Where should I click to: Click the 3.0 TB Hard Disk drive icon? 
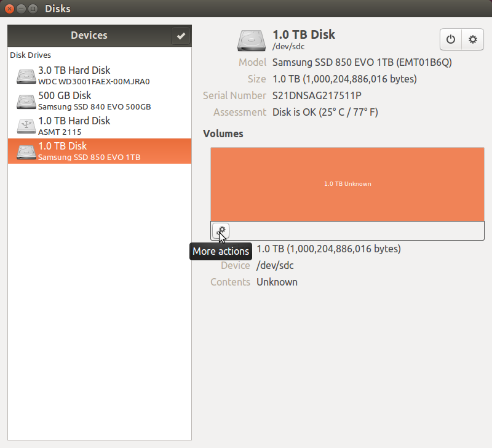[x=26, y=76]
